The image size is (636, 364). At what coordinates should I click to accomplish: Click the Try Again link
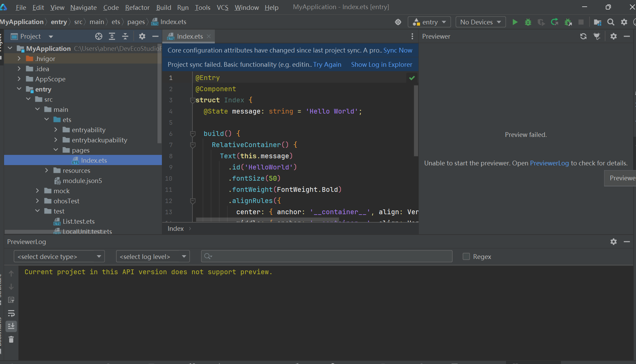click(x=327, y=64)
